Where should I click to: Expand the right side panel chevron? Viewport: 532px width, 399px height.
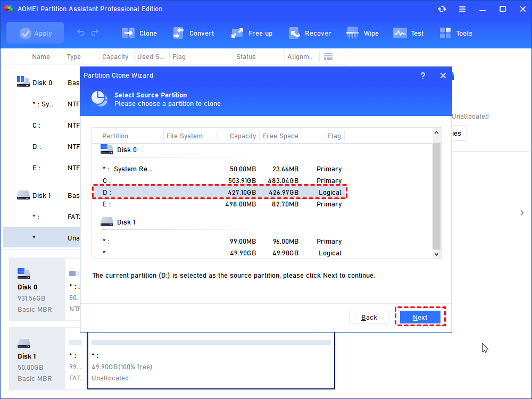(522, 213)
